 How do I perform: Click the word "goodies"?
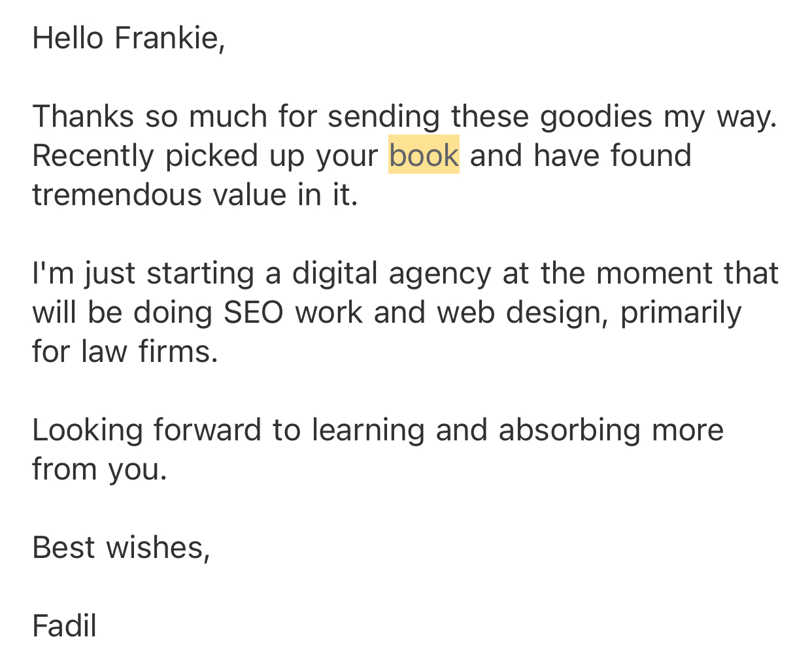click(596, 116)
